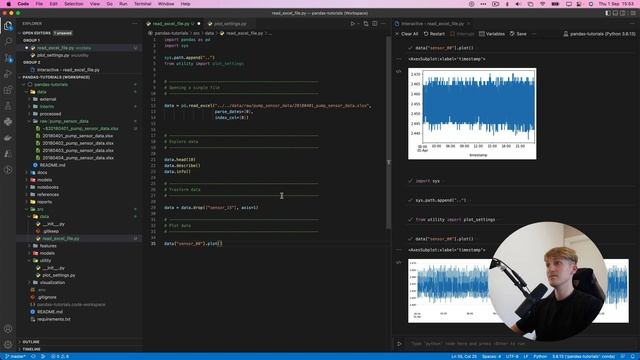Screen dimensions: 640x360
Task: Open the Explorer view in activity bar
Action: [8, 26]
